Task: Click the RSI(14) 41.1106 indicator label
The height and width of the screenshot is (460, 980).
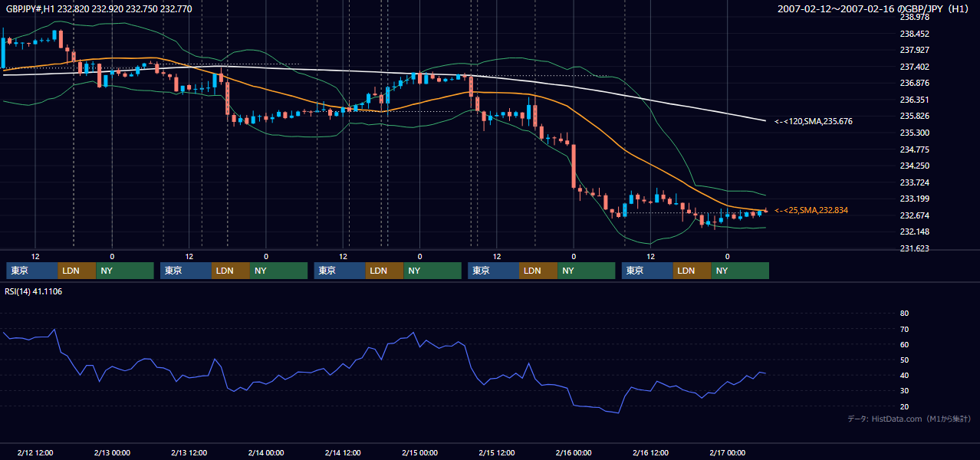Action: point(34,291)
